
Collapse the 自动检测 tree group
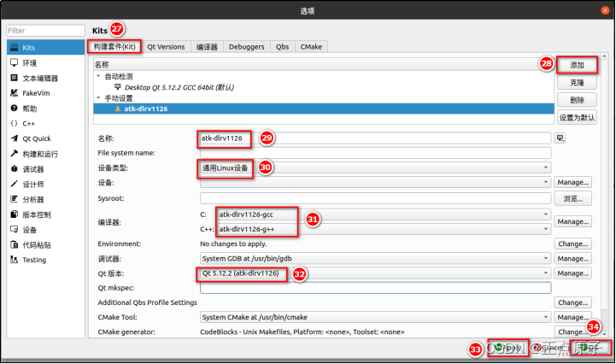pos(98,76)
